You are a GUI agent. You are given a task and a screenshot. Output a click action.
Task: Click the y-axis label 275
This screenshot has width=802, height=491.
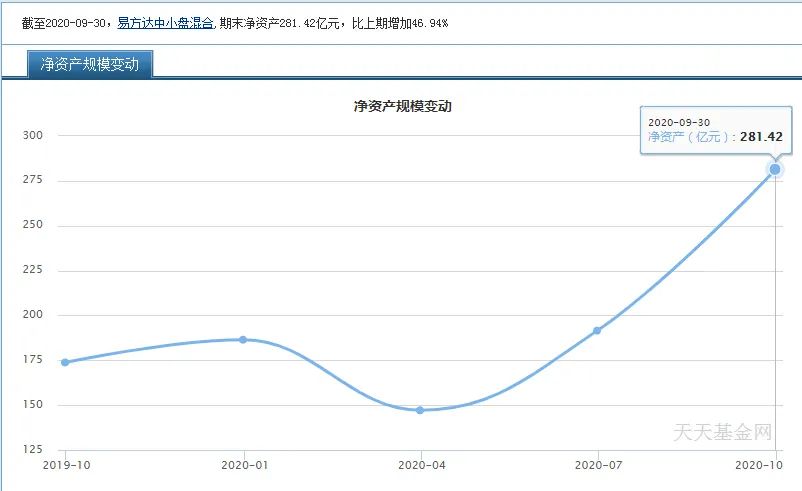click(x=33, y=180)
